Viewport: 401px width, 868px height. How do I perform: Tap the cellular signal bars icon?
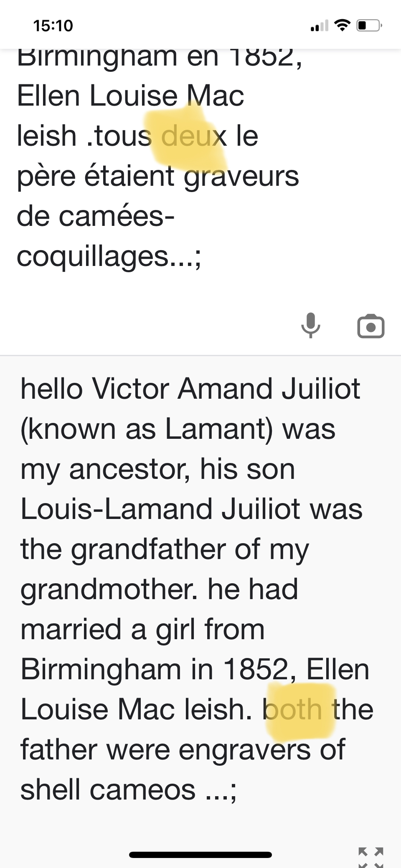(320, 26)
